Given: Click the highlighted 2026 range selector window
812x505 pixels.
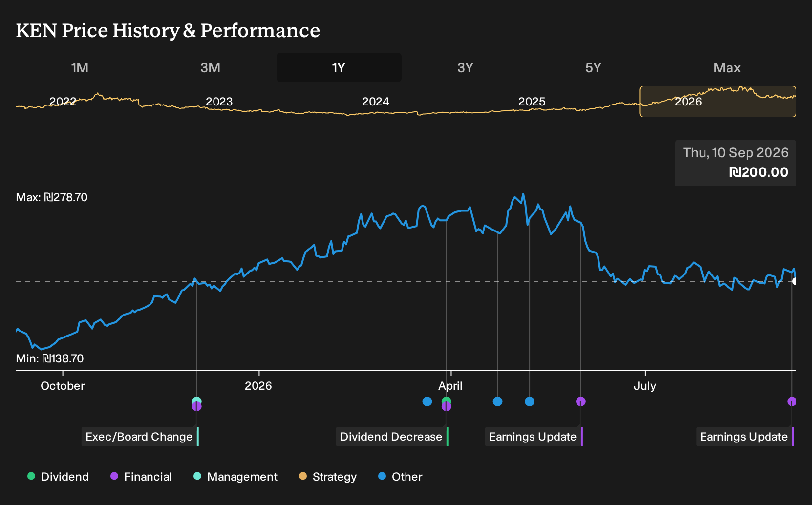Looking at the screenshot, I should (718, 102).
